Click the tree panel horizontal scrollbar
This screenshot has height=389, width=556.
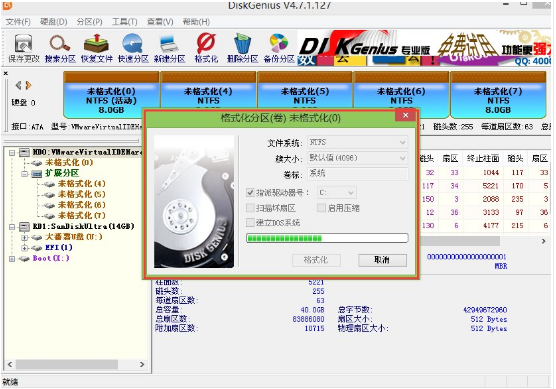pyautogui.click(x=67, y=364)
